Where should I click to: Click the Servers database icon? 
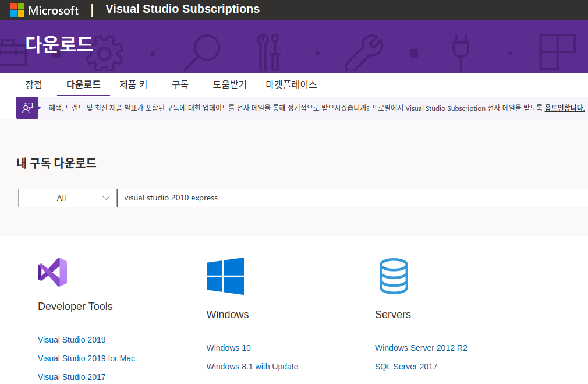[x=394, y=276]
